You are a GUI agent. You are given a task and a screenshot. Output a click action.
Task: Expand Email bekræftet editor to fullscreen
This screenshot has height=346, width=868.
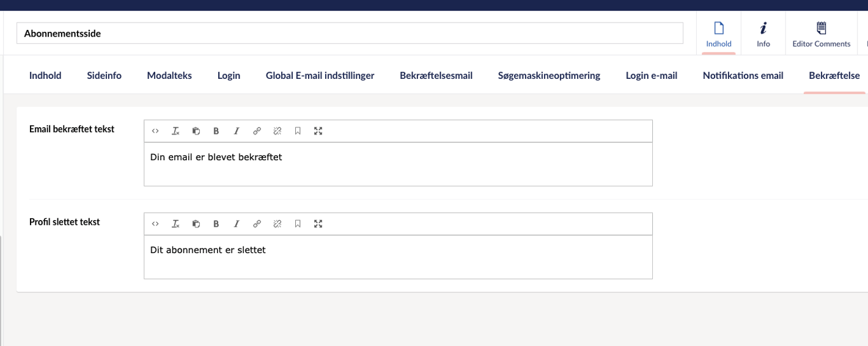coord(318,131)
